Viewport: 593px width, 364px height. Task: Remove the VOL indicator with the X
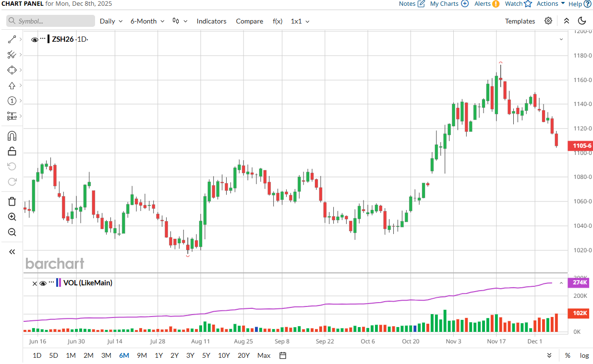35,283
